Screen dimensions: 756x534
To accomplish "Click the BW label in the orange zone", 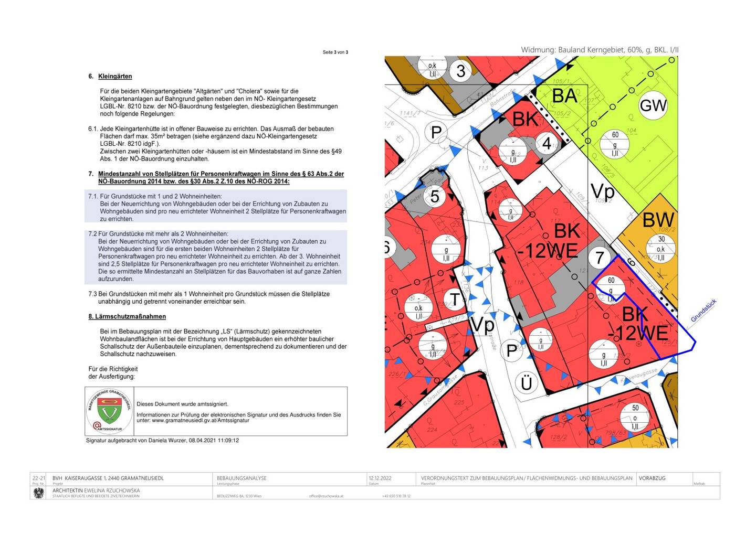I will tap(658, 220).
